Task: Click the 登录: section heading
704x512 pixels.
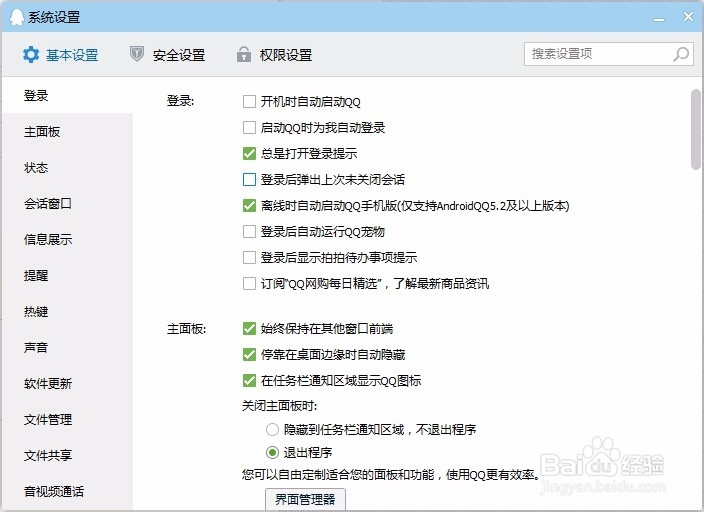Action: coord(180,101)
